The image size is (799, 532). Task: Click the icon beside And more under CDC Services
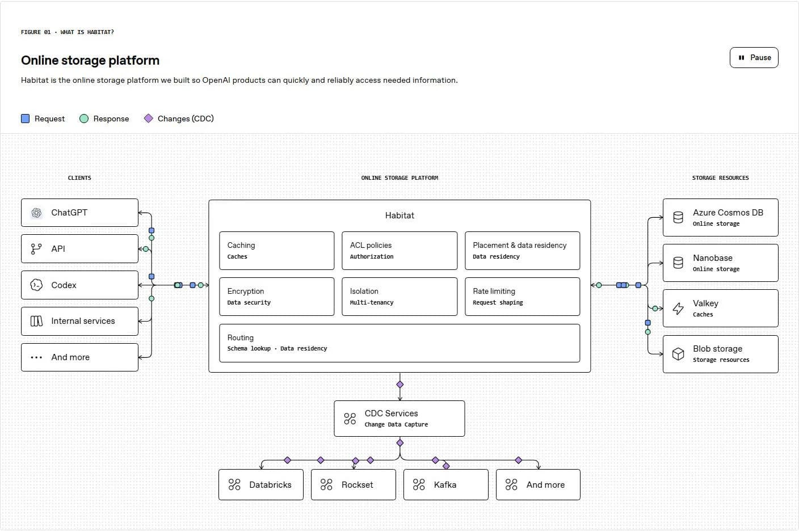point(511,484)
